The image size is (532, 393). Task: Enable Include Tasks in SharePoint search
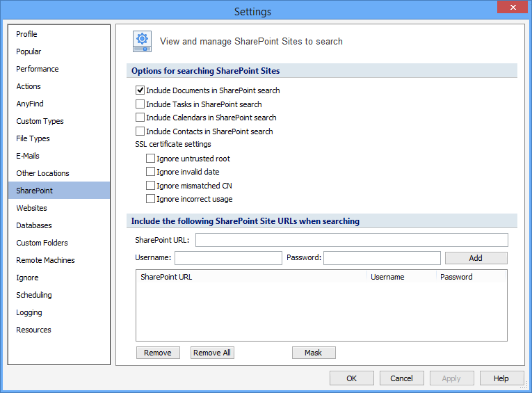click(x=140, y=104)
